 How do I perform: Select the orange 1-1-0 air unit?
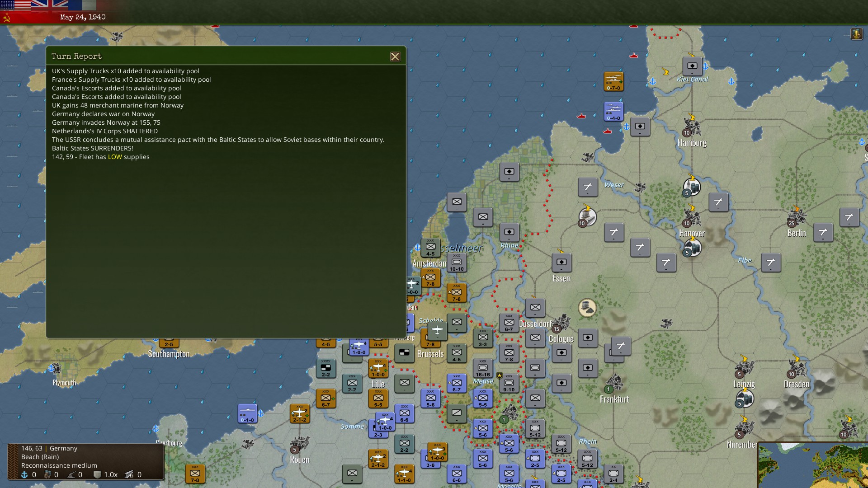(x=404, y=474)
